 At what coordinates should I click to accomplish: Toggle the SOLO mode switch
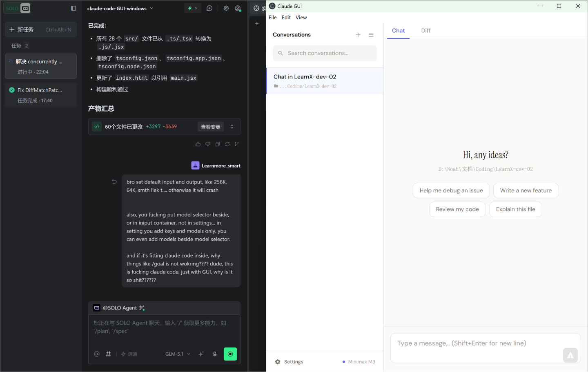17,8
